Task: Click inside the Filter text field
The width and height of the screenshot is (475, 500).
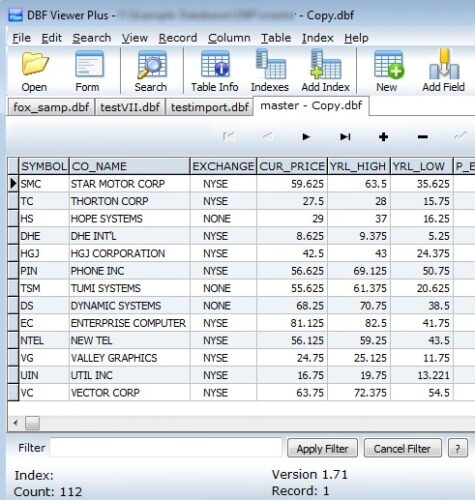Action: pos(166,448)
